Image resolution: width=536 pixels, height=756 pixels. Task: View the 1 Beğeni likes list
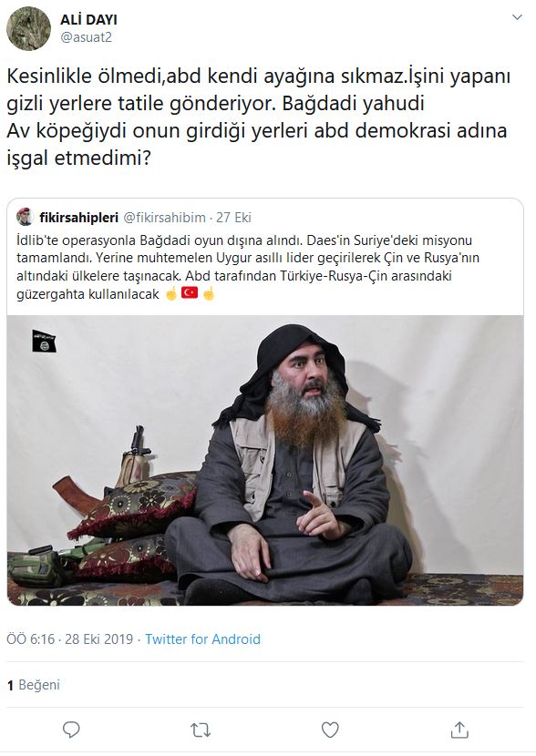34,685
